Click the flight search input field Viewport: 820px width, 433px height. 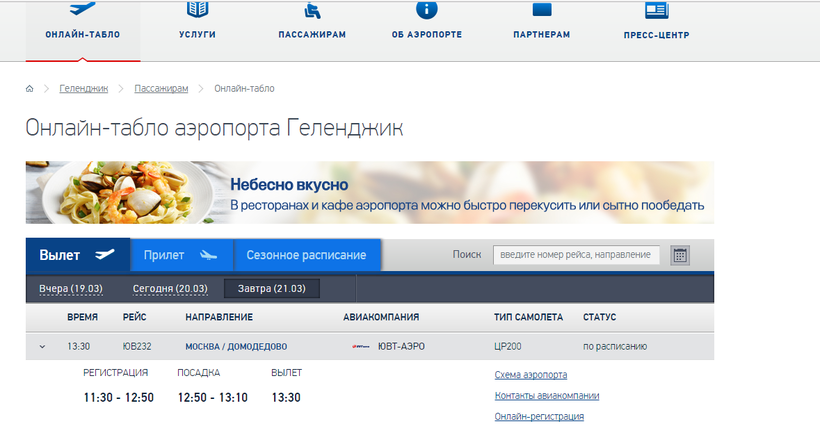pos(577,255)
